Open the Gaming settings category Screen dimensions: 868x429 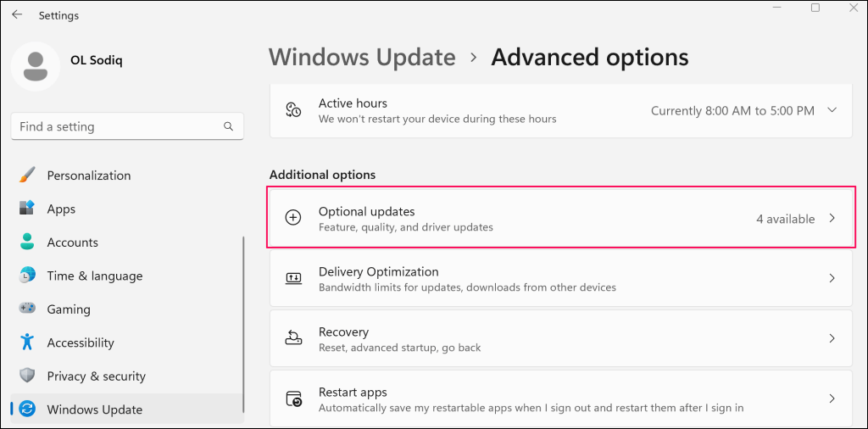(x=69, y=309)
